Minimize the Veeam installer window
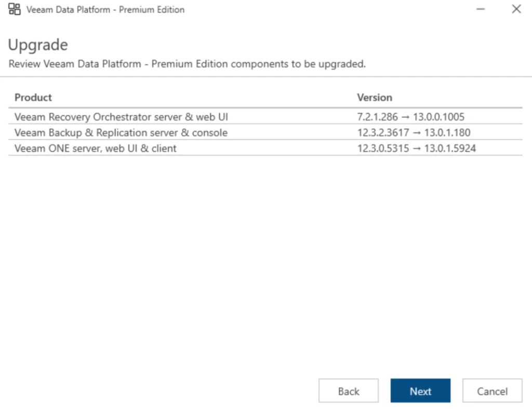This screenshot has height=409, width=532. (481, 9)
